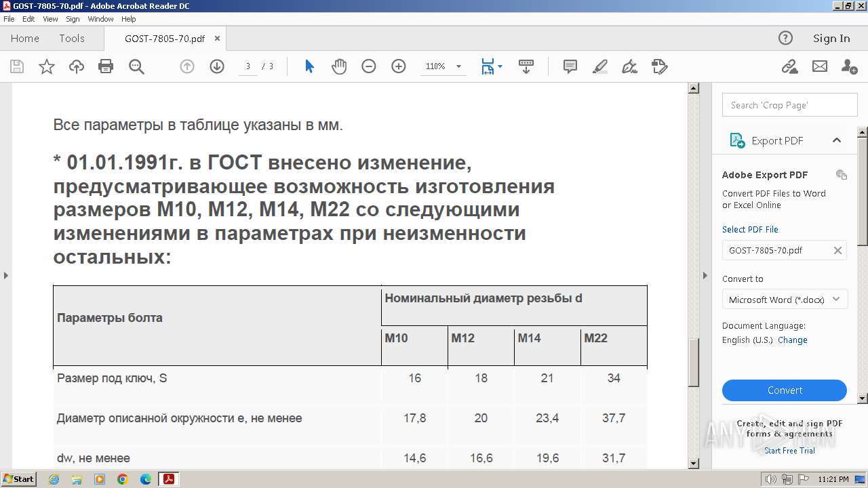The image size is (868, 488).
Task: Zoom out with the minus circle
Action: [x=369, y=66]
